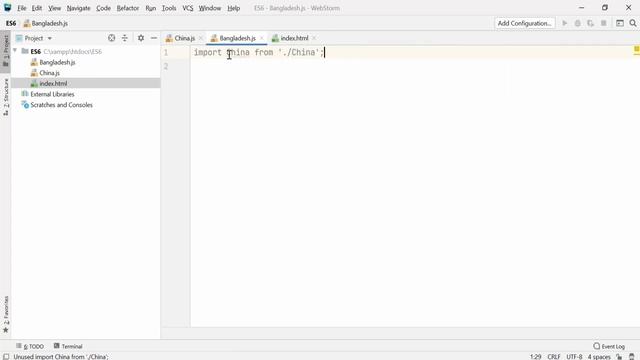This screenshot has height=360, width=640.
Task: Click the 4 spaces indent selector
Action: [x=599, y=356]
